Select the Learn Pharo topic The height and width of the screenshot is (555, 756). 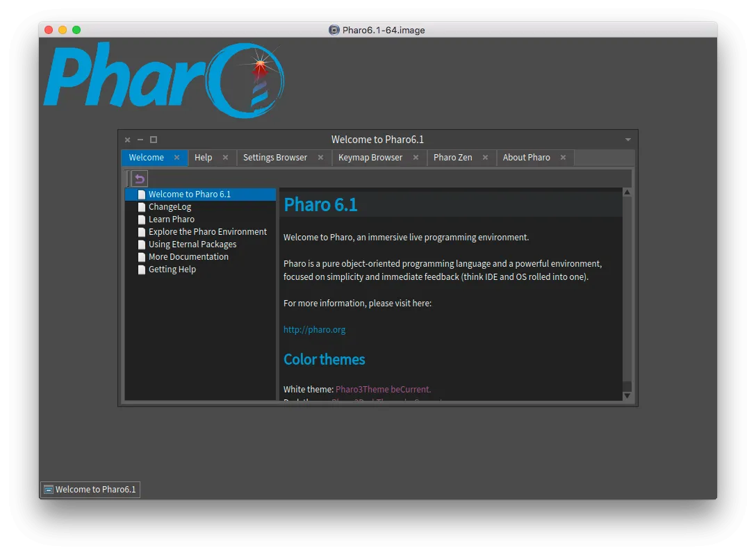(x=200, y=219)
